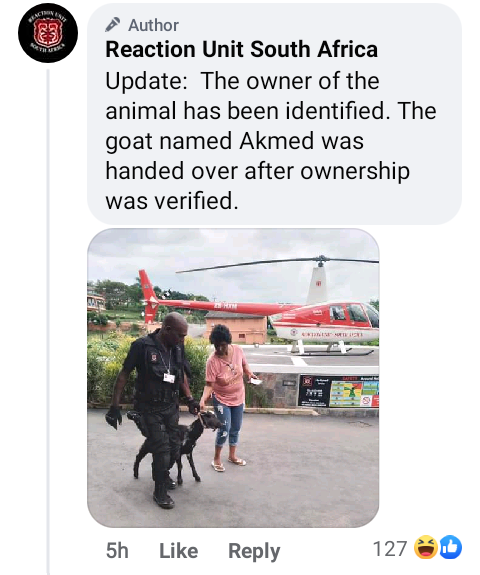This screenshot has height=575, width=480.
Task: Click the safety sign board in the photo
Action: click(x=339, y=391)
